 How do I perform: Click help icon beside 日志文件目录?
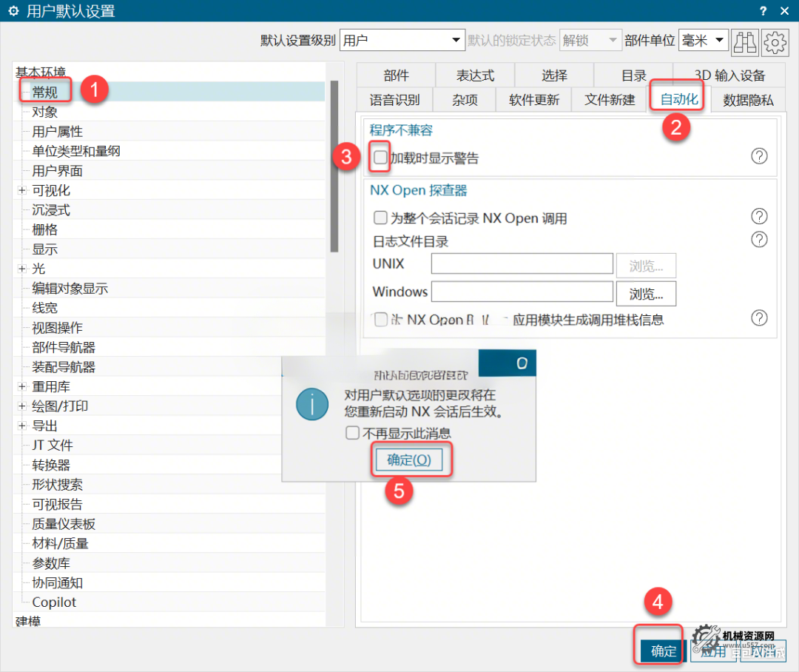pos(759,239)
